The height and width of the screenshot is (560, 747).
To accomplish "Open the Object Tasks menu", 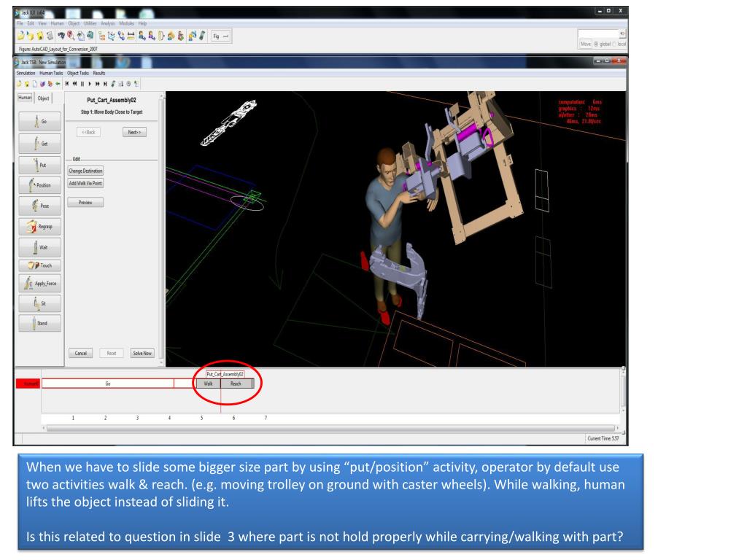I will [x=78, y=73].
